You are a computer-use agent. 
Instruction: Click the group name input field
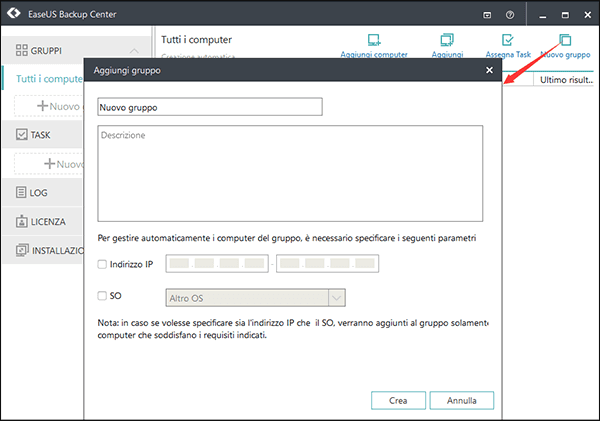pos(210,107)
